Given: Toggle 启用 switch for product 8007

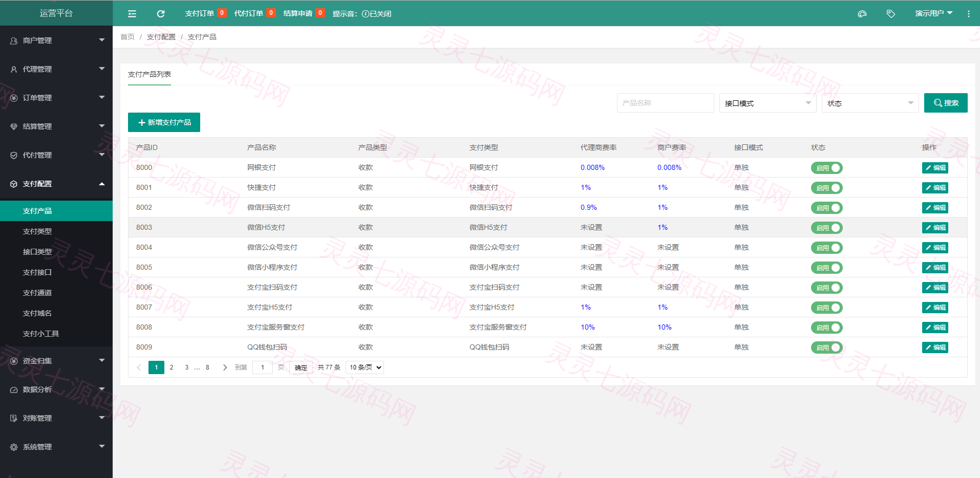Looking at the screenshot, I should pyautogui.click(x=826, y=308).
